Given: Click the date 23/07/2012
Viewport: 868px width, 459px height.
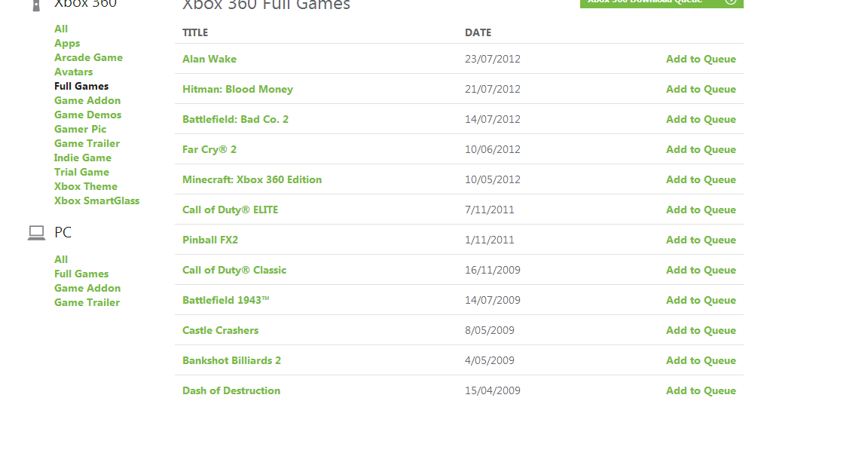Looking at the screenshot, I should pyautogui.click(x=493, y=60).
